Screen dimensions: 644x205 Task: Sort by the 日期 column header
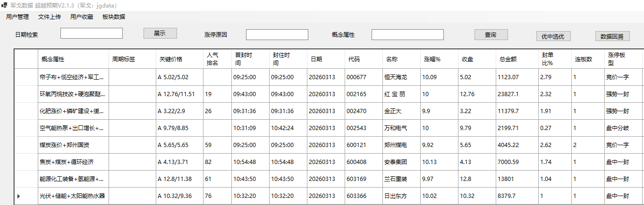[326, 59]
